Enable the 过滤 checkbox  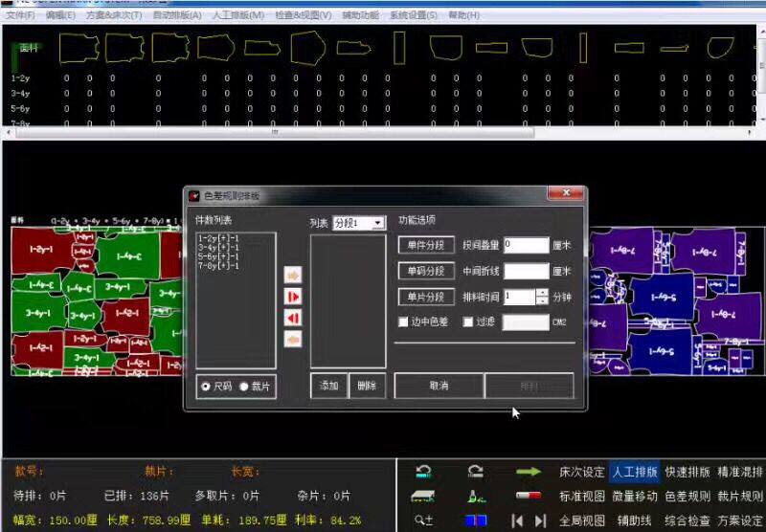tap(468, 321)
